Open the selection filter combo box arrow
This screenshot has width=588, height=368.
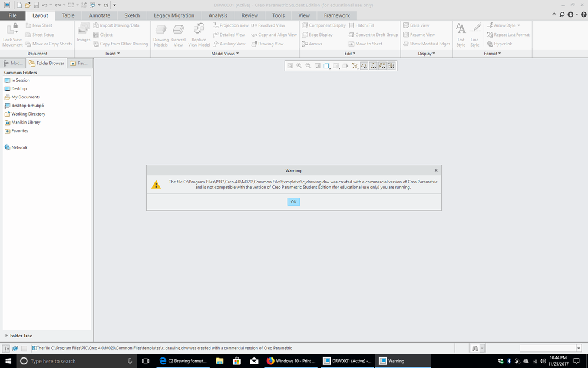click(579, 348)
